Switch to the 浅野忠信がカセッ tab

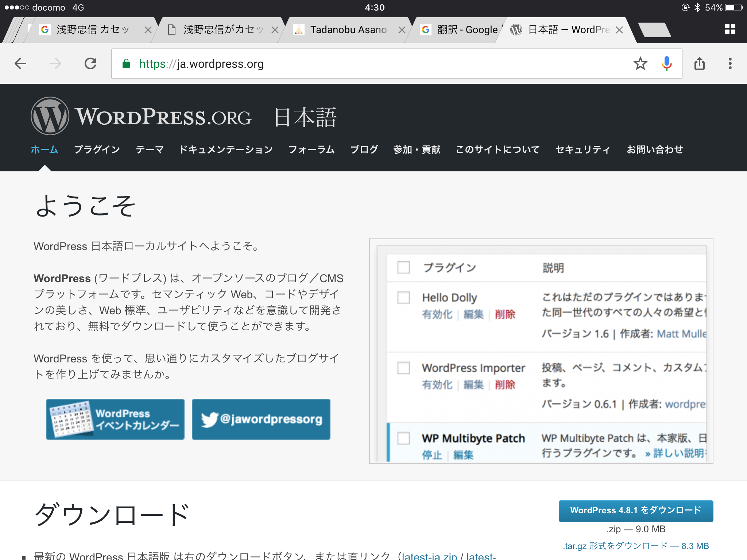pyautogui.click(x=219, y=30)
